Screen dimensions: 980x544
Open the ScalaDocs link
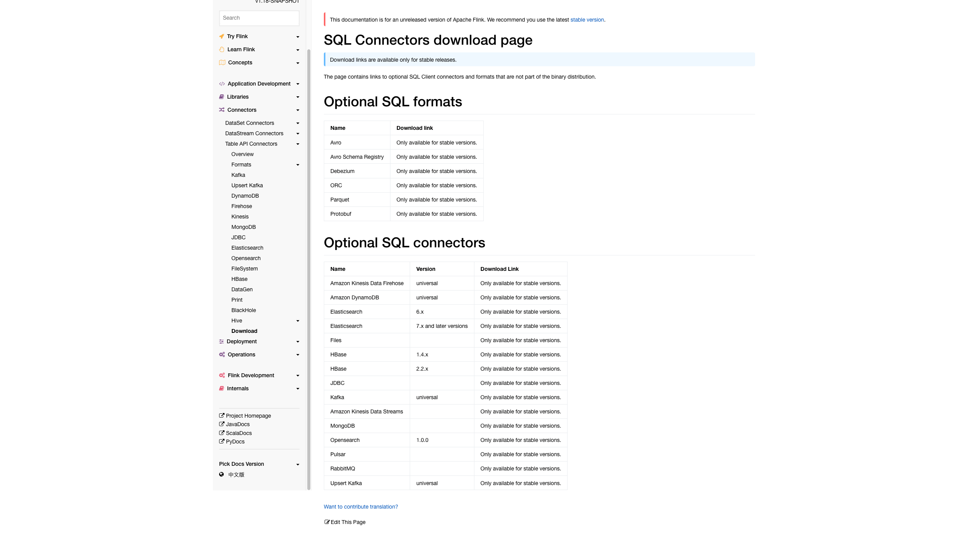click(x=239, y=433)
